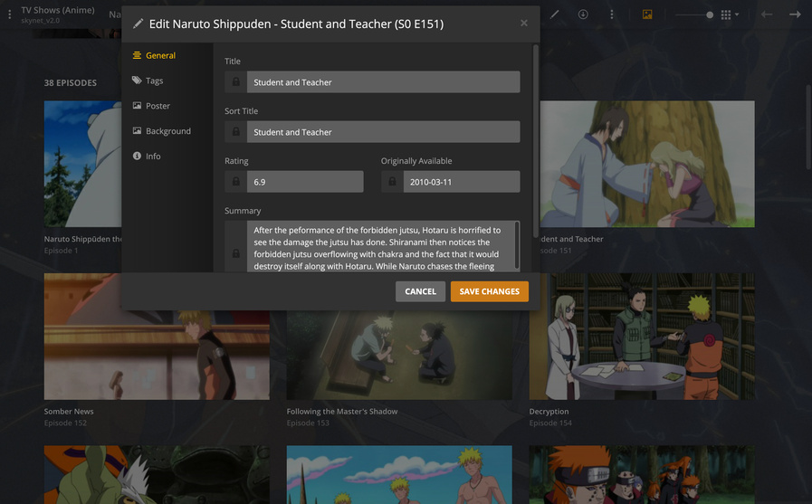Click the Episode 1 label

point(62,251)
